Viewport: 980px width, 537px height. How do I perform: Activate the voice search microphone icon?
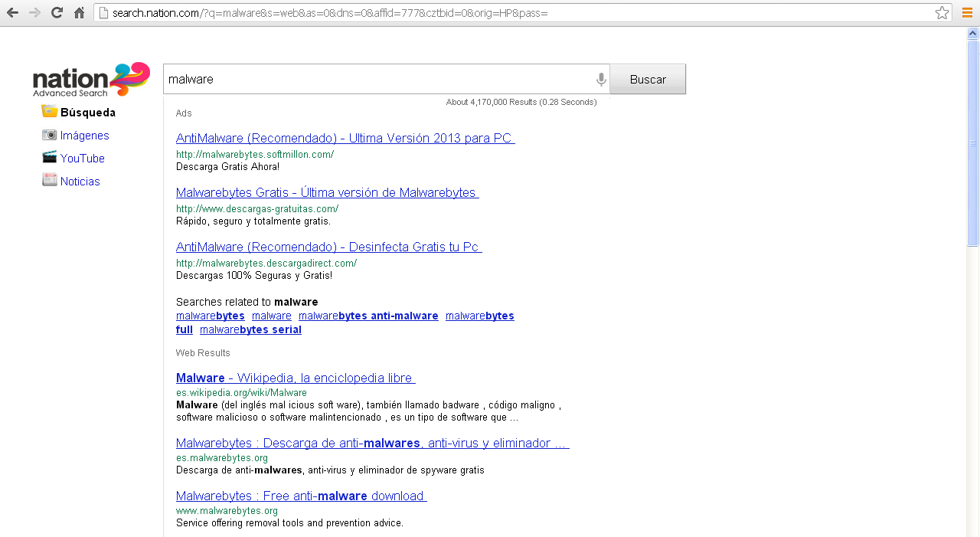[602, 80]
